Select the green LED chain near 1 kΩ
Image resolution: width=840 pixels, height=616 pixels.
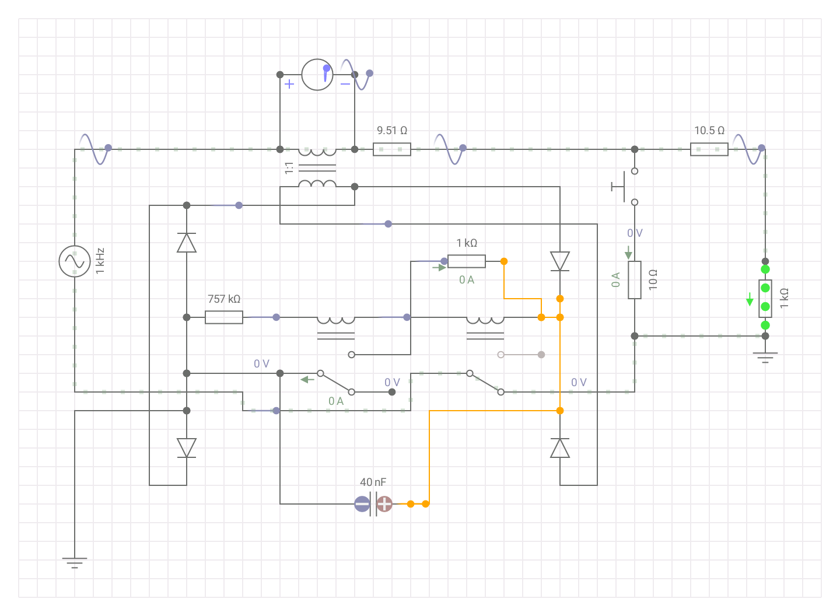764,296
